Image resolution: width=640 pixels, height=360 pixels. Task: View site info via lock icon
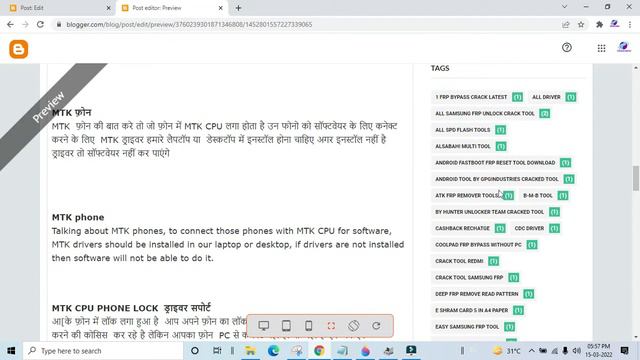click(x=59, y=24)
